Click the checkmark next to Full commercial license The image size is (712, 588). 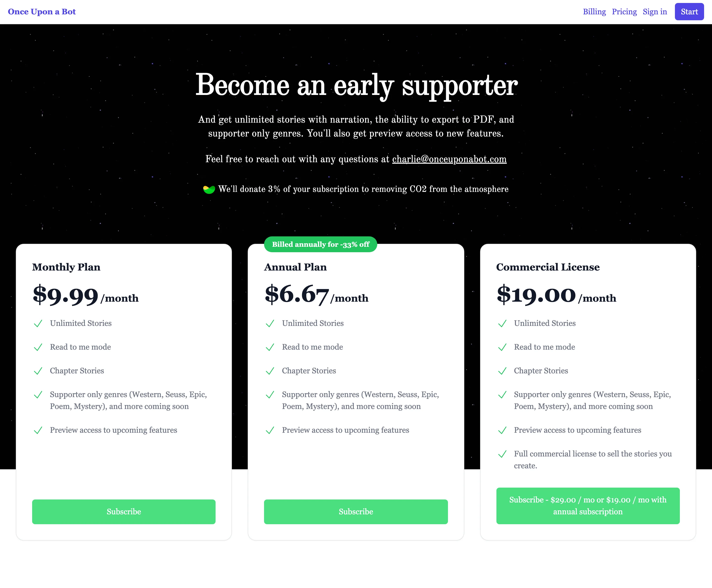(x=502, y=454)
